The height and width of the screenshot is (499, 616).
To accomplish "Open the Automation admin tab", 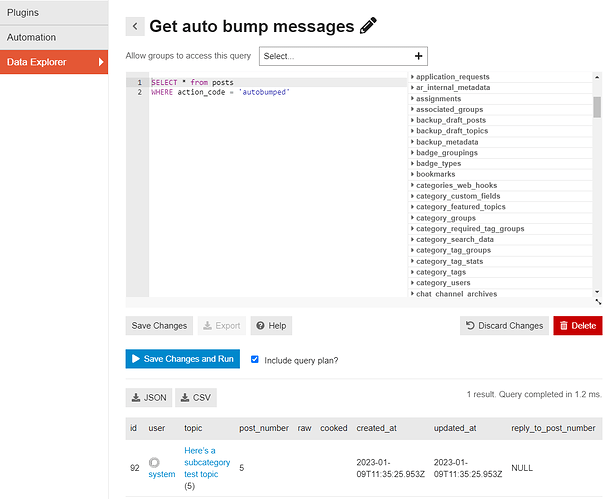I will (x=54, y=37).
